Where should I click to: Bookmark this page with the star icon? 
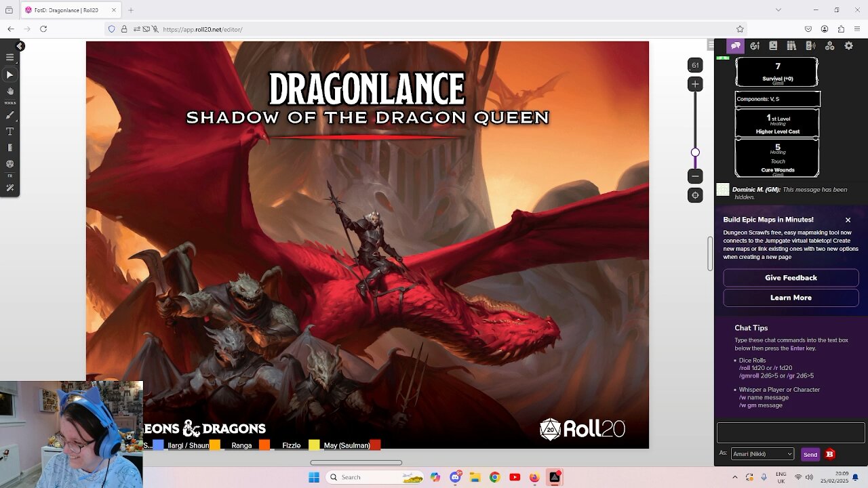point(740,29)
